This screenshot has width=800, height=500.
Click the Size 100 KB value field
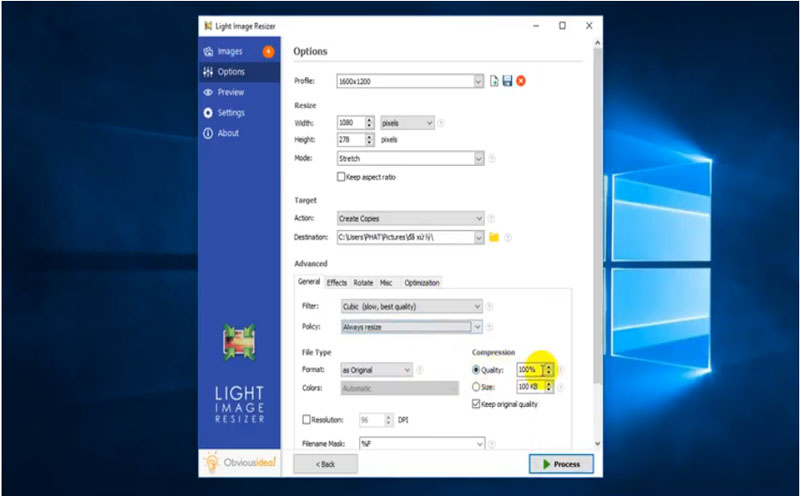click(x=530, y=387)
